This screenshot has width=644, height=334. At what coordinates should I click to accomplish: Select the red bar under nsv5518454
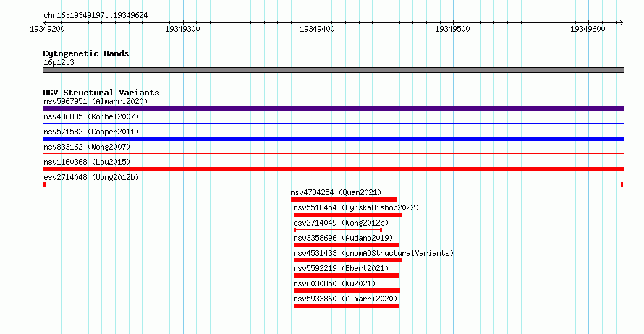[x=348, y=215]
